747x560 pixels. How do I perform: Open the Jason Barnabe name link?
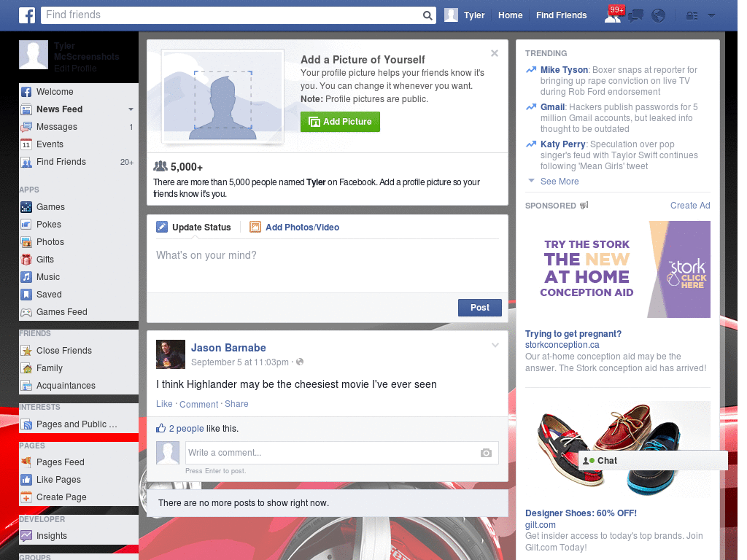click(228, 348)
